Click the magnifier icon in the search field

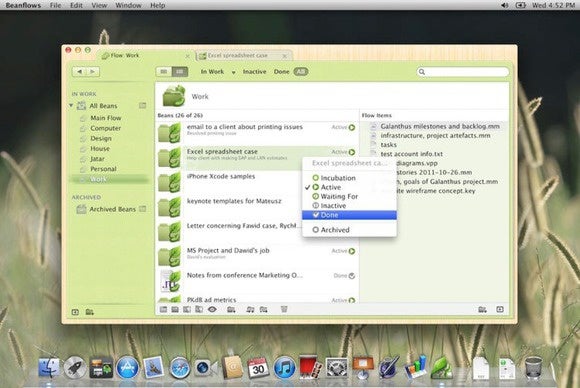click(x=422, y=72)
